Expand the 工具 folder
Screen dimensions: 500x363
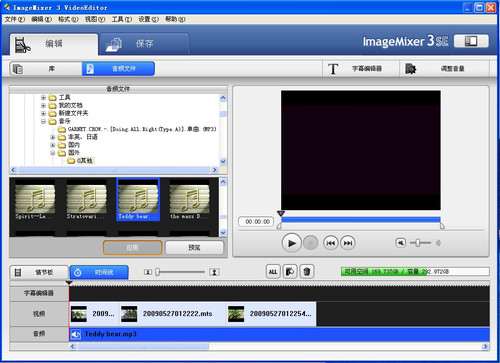coord(43,97)
